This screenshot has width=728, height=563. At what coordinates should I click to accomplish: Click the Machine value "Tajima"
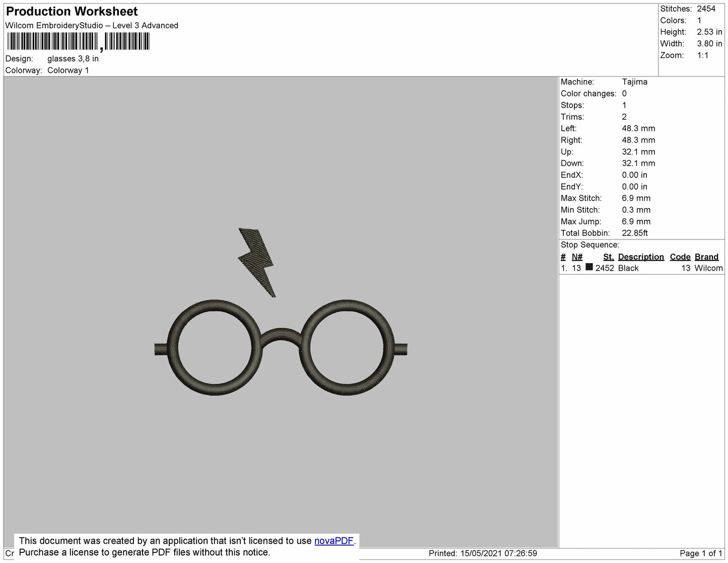pos(635,82)
